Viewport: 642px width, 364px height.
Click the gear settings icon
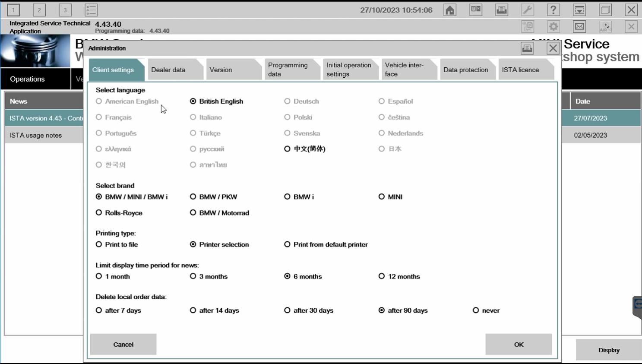point(553,27)
